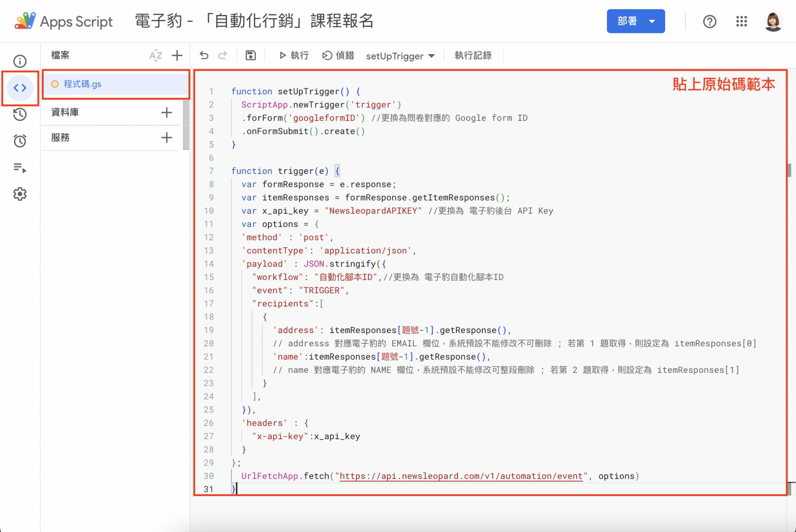Image resolution: width=796 pixels, height=532 pixels.
Task: Save project with floppy disk icon
Action: pos(250,55)
